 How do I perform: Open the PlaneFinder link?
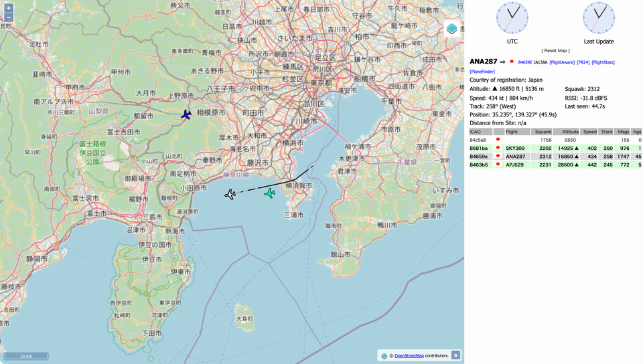click(x=483, y=71)
